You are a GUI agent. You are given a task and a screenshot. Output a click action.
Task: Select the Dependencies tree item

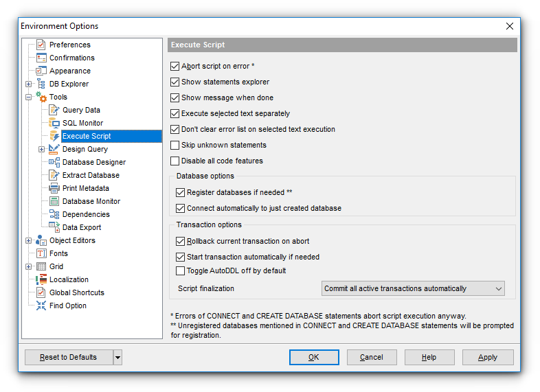coord(86,214)
